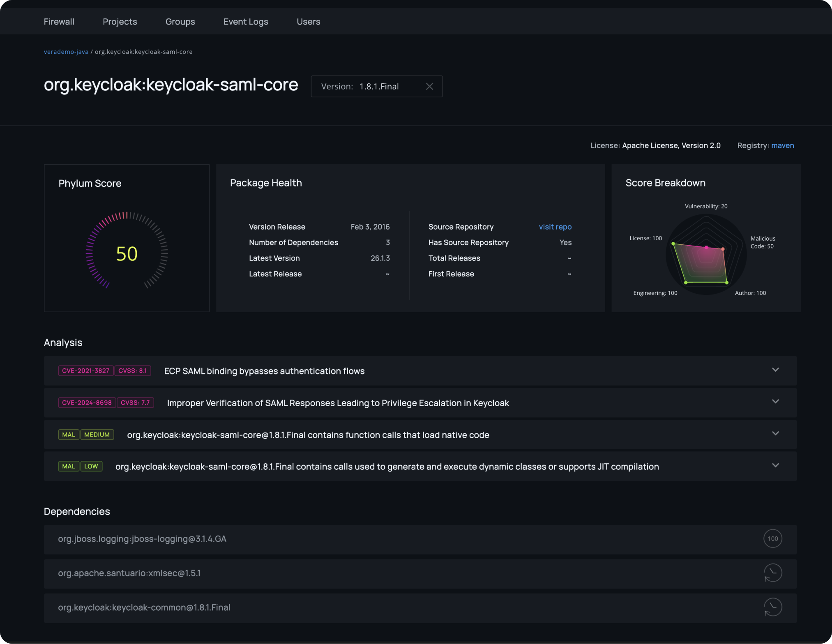832x644 pixels.
Task: Click the ECP SAML binding title text
Action: click(264, 371)
